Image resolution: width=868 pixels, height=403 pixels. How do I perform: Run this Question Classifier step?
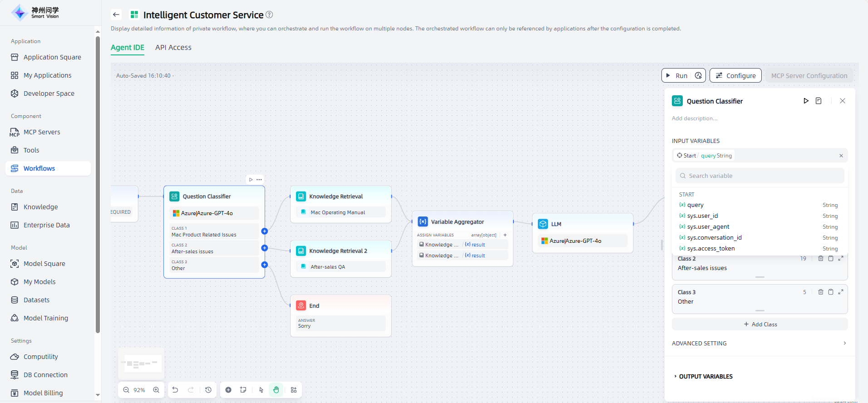pyautogui.click(x=806, y=101)
